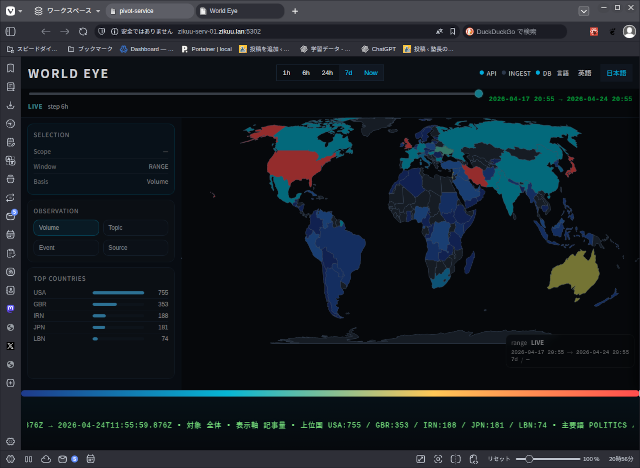Click the 日本語 language button
Image resolution: width=640 pixels, height=468 pixels.
[617, 73]
